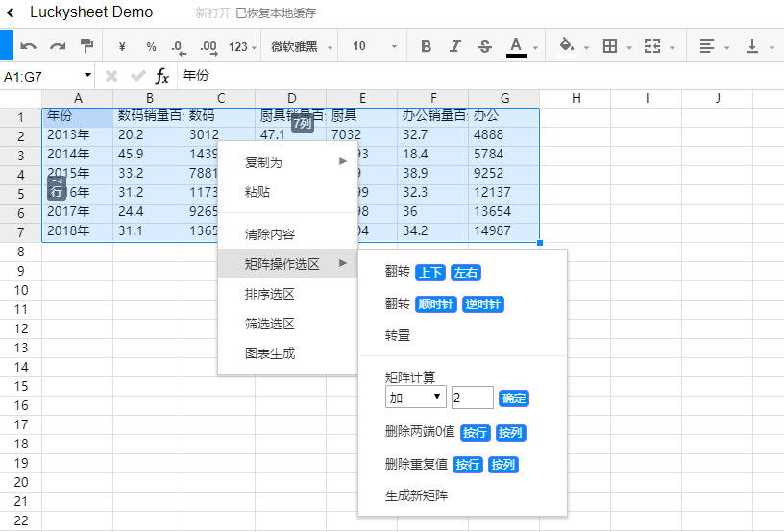Open the merge cells dropdown arrow
Image resolution: width=784 pixels, height=532 pixels.
pos(673,47)
